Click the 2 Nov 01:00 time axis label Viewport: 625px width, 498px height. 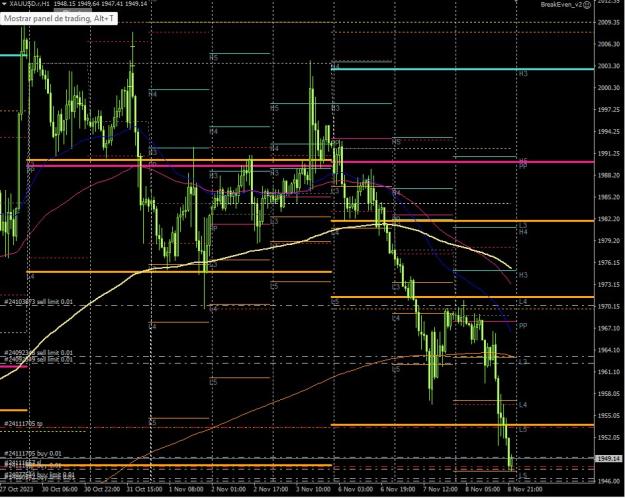click(x=228, y=489)
